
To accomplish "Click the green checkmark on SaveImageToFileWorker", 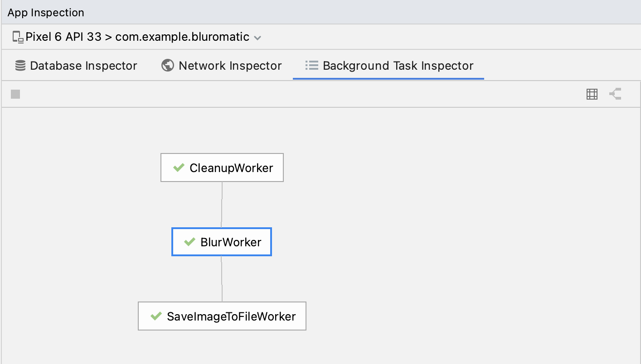I will click(156, 316).
